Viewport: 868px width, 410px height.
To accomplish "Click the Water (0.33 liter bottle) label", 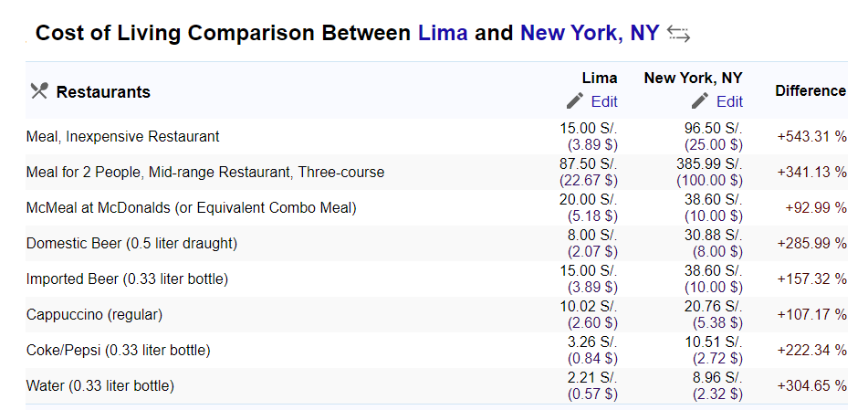I will (100, 385).
